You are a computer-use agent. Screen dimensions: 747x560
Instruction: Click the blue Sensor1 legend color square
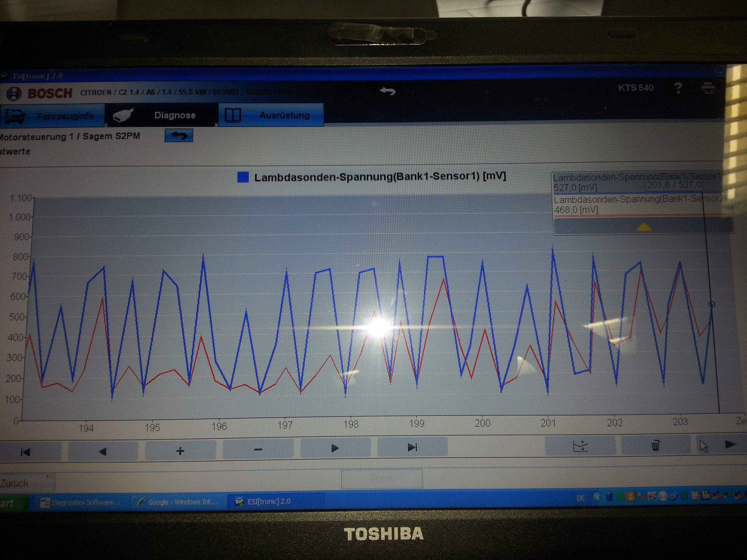tap(243, 177)
